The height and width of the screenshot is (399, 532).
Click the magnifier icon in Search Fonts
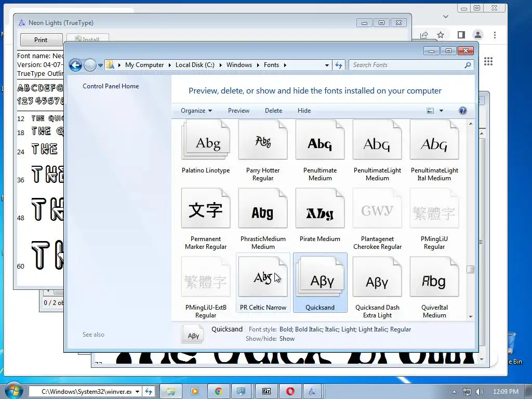[468, 65]
